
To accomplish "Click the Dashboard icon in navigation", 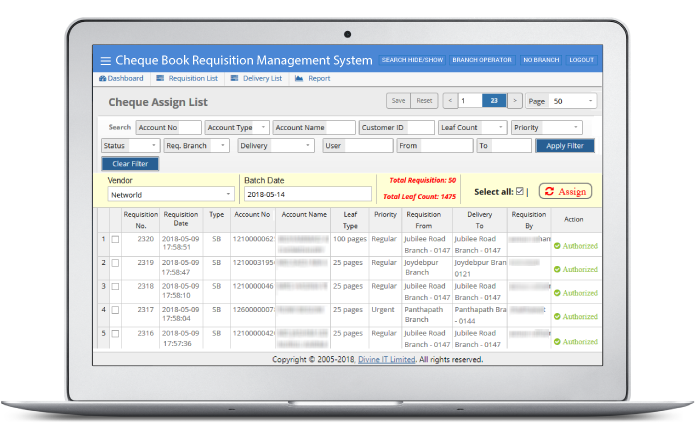I will tap(102, 78).
